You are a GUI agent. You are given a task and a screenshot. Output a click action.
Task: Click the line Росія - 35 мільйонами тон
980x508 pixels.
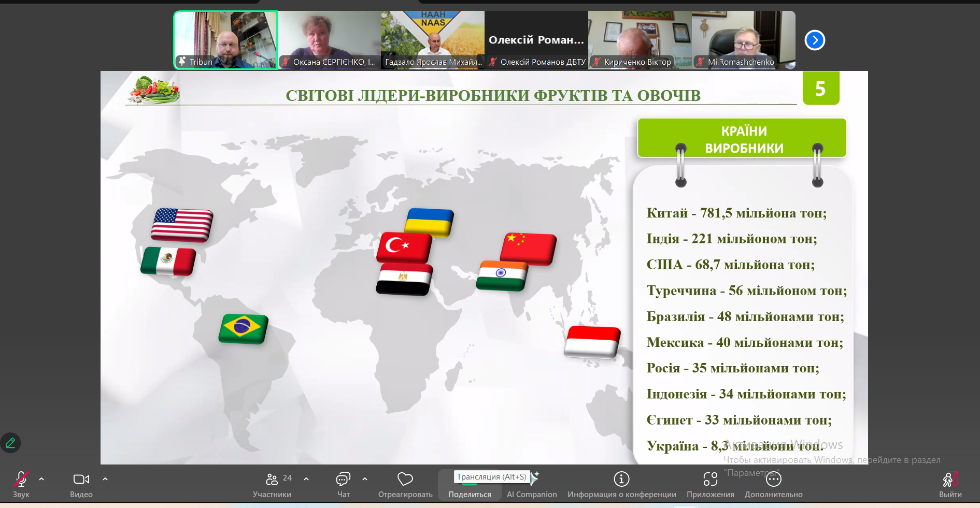point(733,368)
